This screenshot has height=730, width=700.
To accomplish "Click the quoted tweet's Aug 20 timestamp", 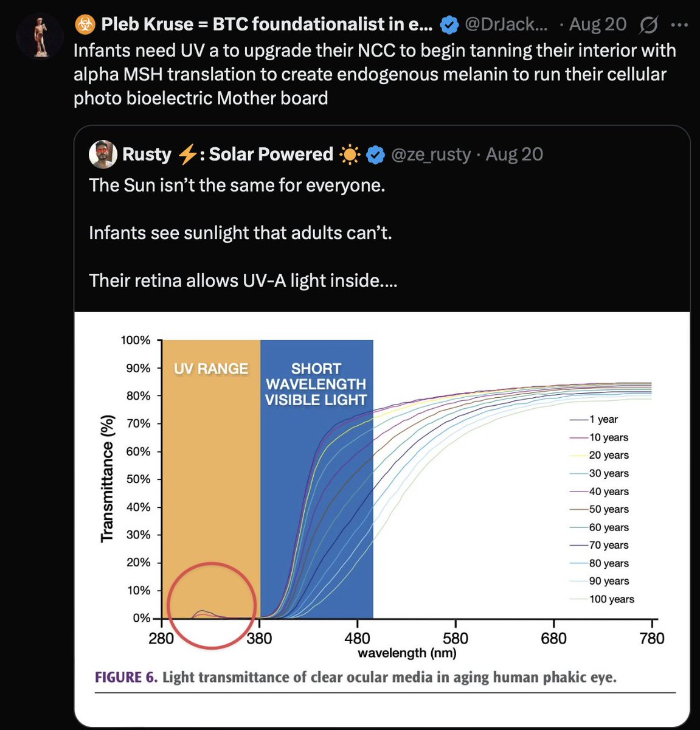I will 515,155.
